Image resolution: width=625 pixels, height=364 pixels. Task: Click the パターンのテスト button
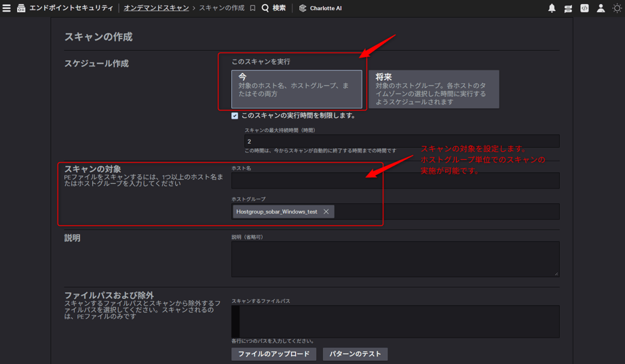(x=355, y=354)
